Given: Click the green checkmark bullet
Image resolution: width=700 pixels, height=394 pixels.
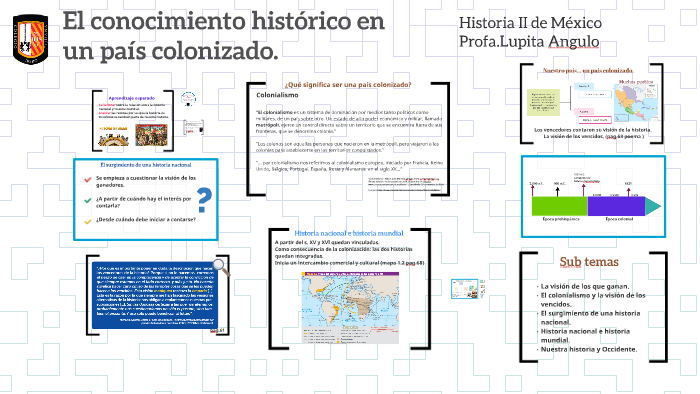Looking at the screenshot, I should tap(88, 201).
